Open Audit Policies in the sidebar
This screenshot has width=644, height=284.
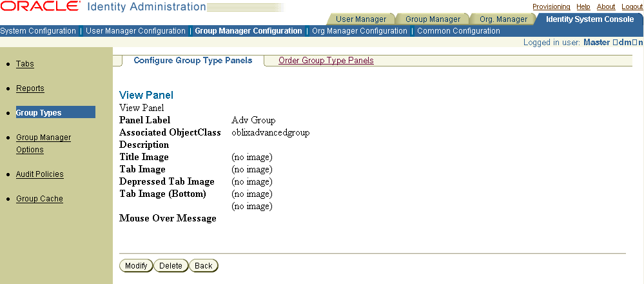click(x=40, y=174)
